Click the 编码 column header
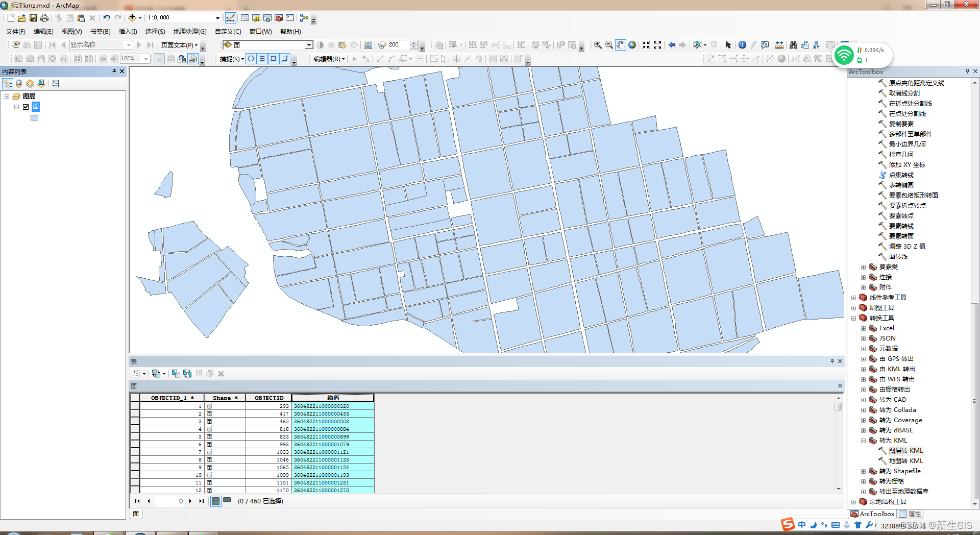This screenshot has height=535, width=980. click(x=333, y=398)
